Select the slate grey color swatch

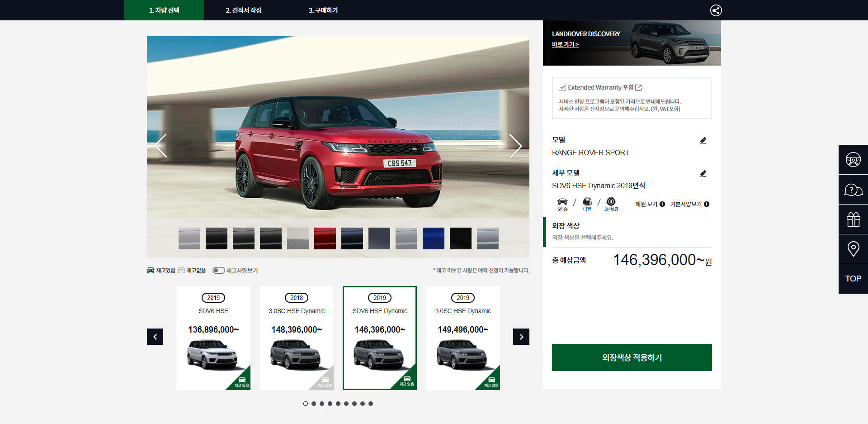pos(379,238)
